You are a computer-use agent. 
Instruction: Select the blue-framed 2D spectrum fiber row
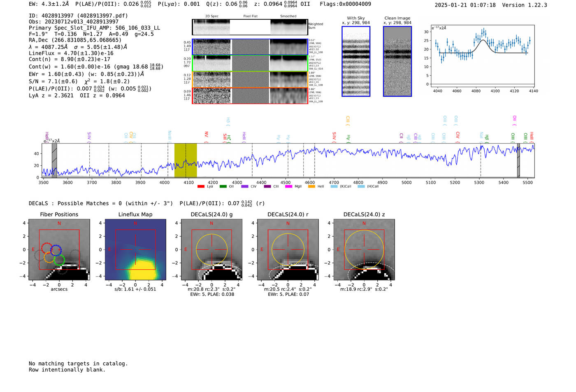pos(250,47)
